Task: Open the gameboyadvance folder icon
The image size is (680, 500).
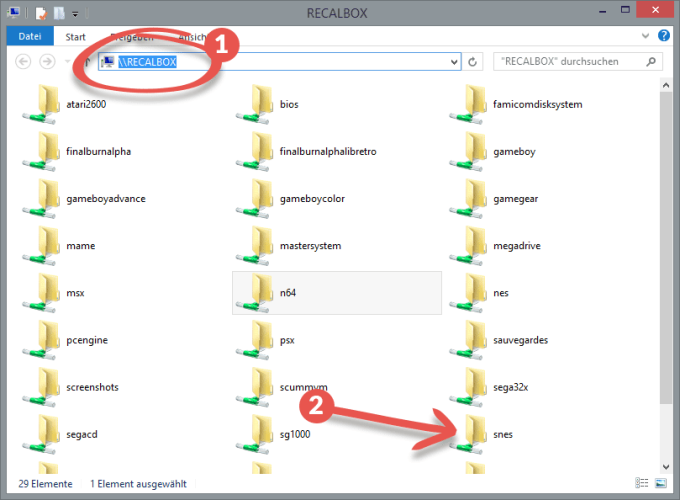Action: (x=42, y=199)
